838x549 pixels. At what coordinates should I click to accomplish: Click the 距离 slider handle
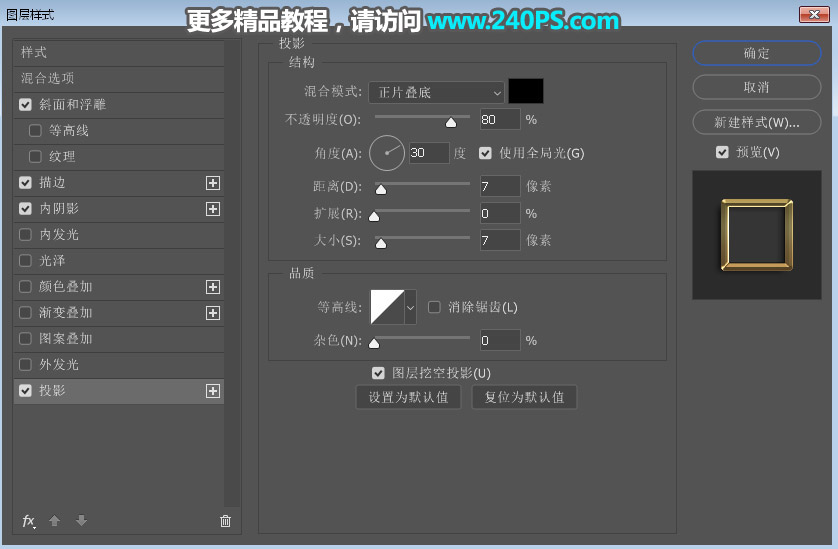(x=381, y=189)
